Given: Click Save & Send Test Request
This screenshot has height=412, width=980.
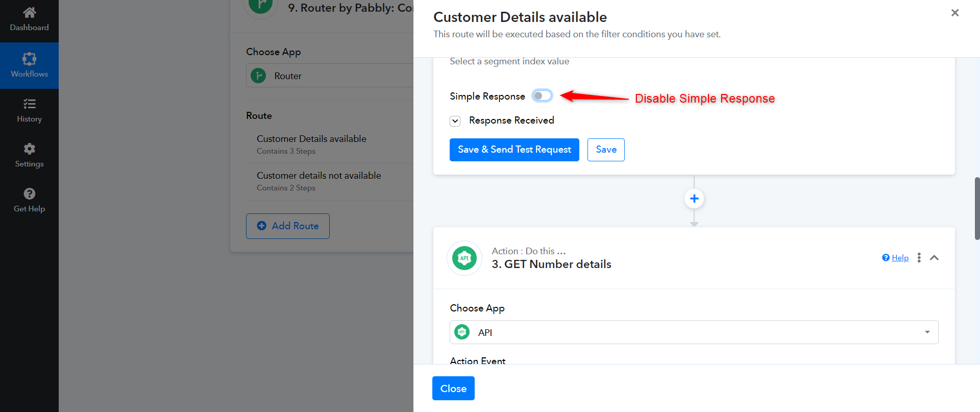Looking at the screenshot, I should click(514, 150).
